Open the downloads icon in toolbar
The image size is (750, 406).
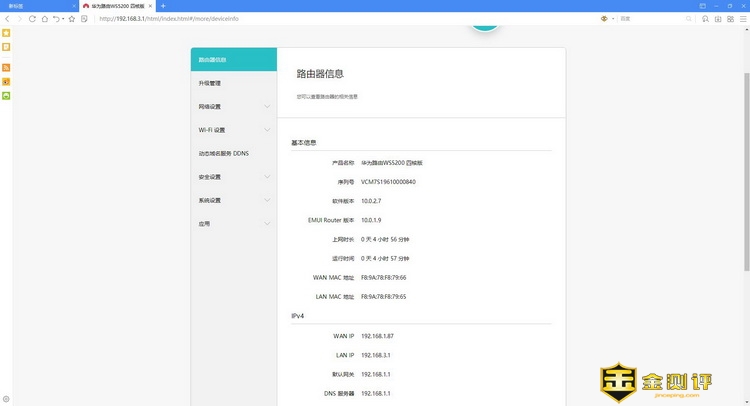pyautogui.click(x=719, y=18)
